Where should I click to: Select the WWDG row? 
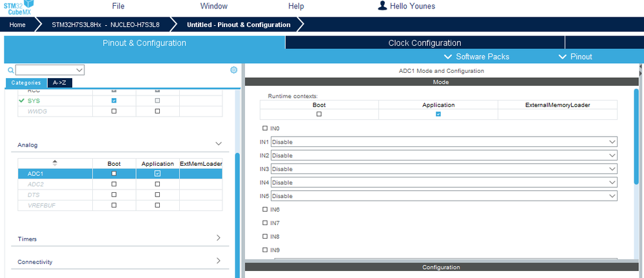(120, 111)
